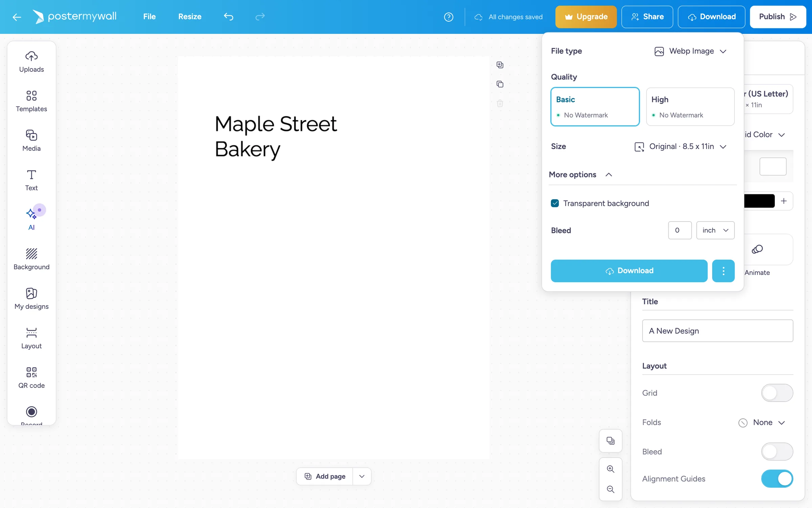Open the File menu
812x508 pixels.
point(149,17)
